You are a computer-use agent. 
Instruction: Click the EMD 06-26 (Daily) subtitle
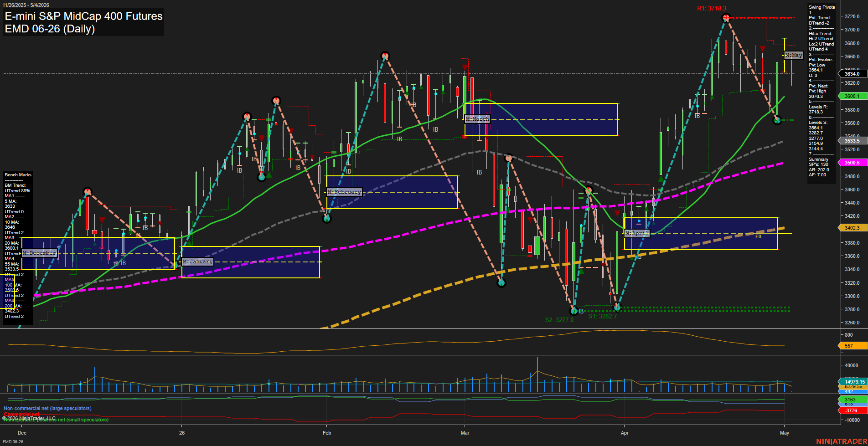pos(50,29)
